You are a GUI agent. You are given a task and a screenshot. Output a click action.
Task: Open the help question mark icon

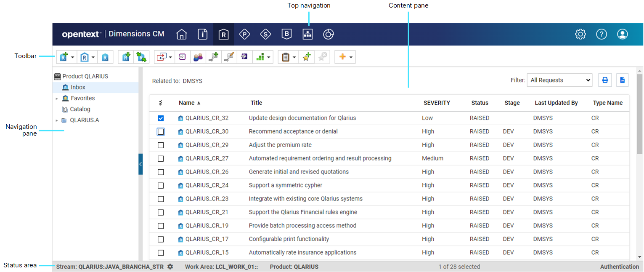pos(602,35)
